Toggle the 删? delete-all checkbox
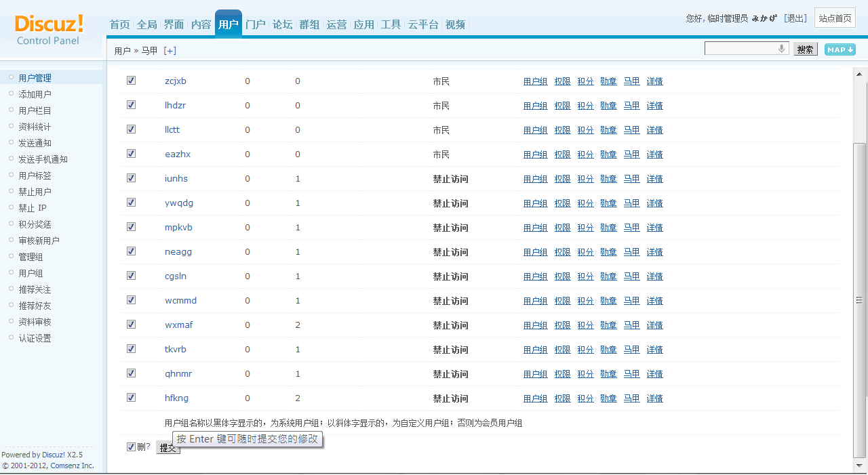 pyautogui.click(x=132, y=447)
